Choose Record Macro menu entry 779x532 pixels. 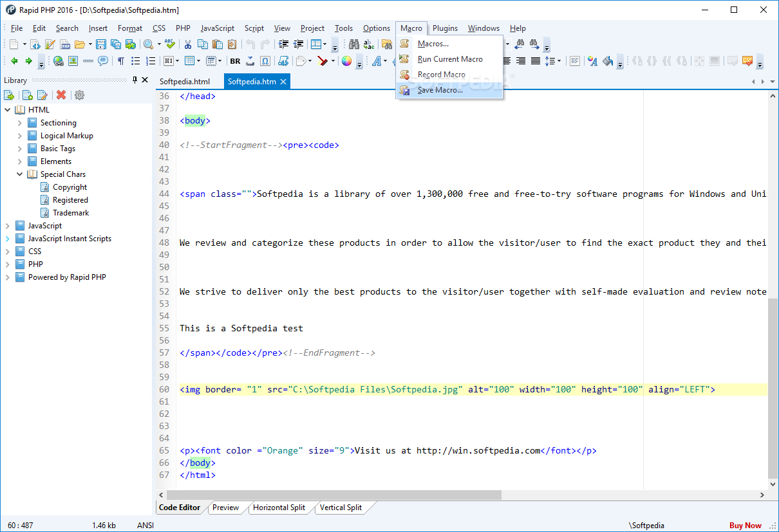(x=449, y=75)
